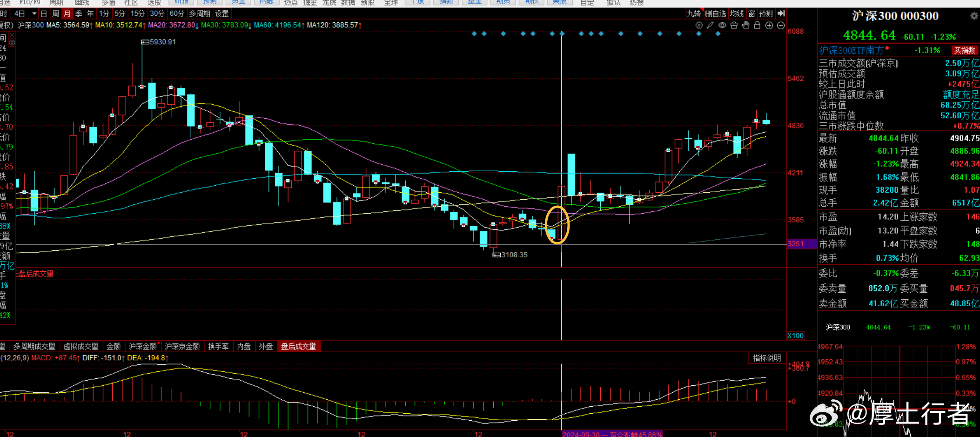The width and height of the screenshot is (980, 437).
Task: Click the 额度充足 quota status value
Action: [961, 94]
